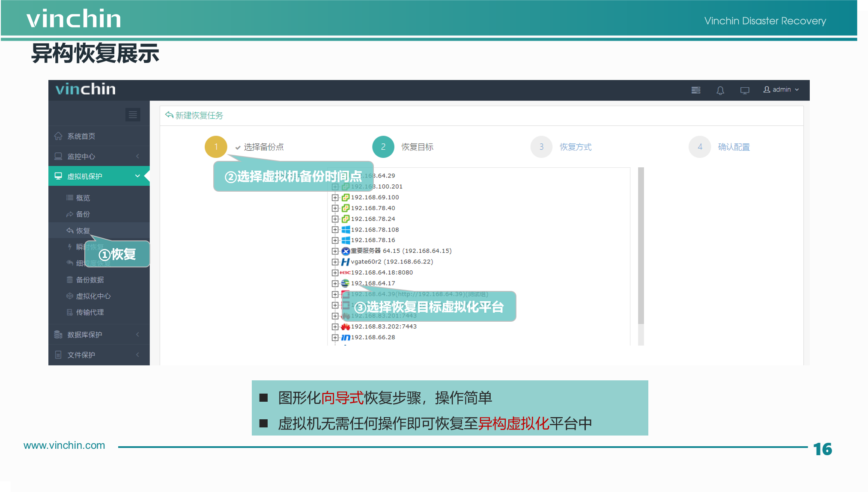Select vgate60r2 (192.168.66.22) row
Image resolution: width=868 pixels, height=492 pixels.
point(392,262)
